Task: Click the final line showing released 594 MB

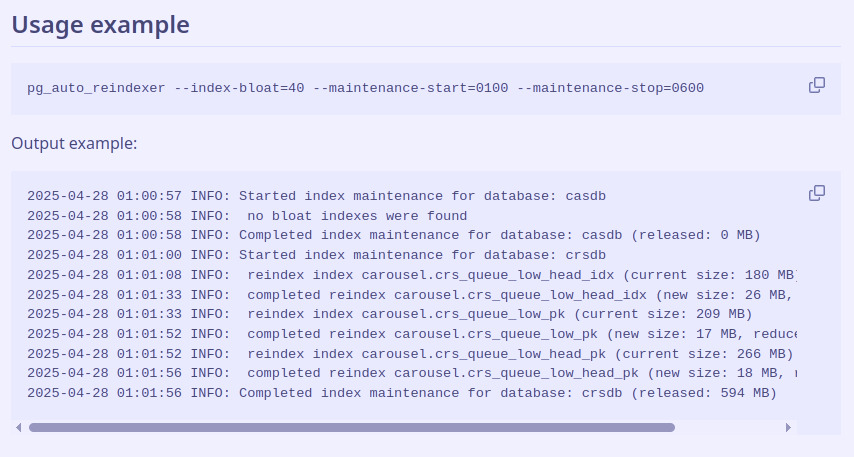Action: (x=507, y=393)
